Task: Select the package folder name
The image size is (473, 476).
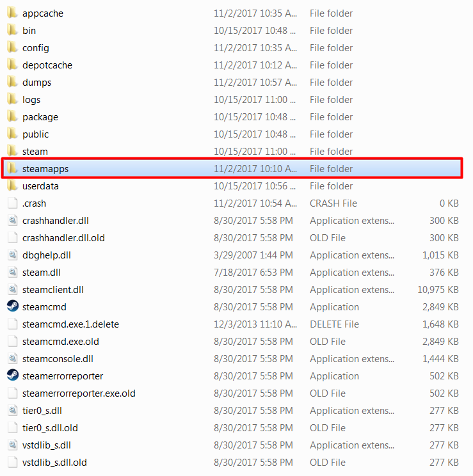Action: [x=40, y=118]
